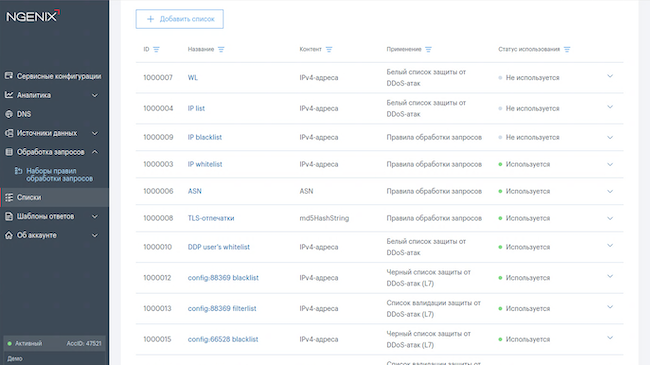650x365 pixels.
Task: Open the IP blacklist list link
Action: [x=205, y=137]
